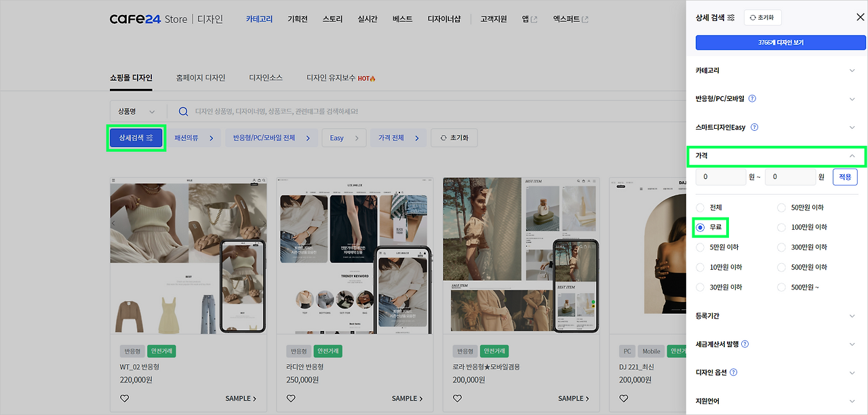Open the 패션의류 category filter
The width and height of the screenshot is (868, 415).
[x=195, y=138]
